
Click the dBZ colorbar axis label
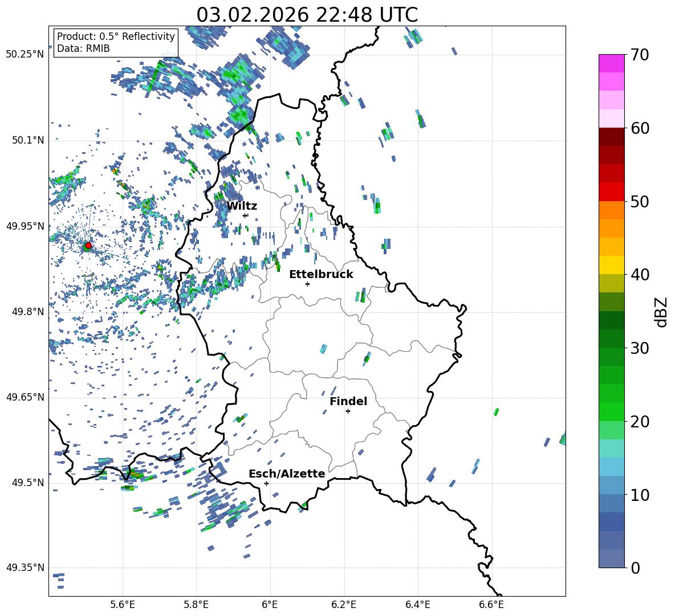[662, 312]
